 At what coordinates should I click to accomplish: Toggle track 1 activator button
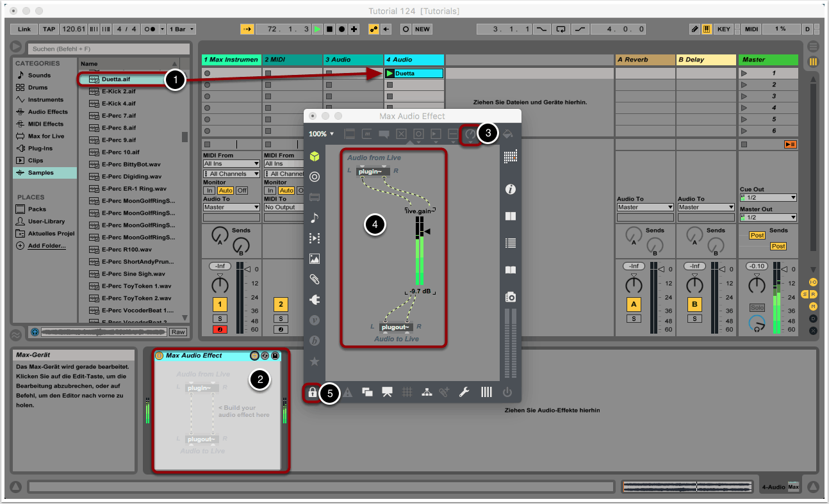point(220,305)
